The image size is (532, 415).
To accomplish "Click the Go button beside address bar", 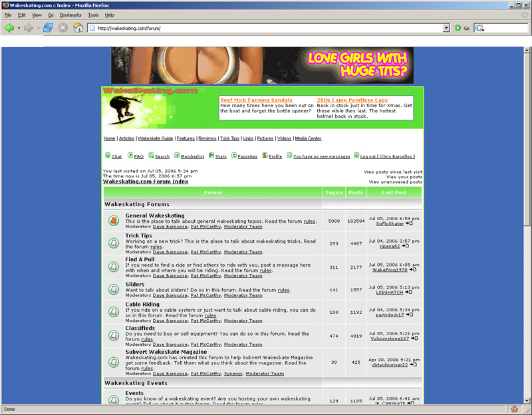I will (x=462, y=28).
